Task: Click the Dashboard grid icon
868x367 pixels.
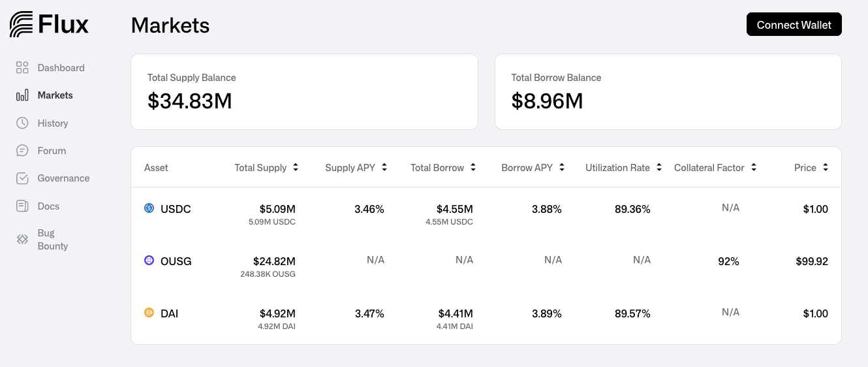Action: tap(22, 67)
